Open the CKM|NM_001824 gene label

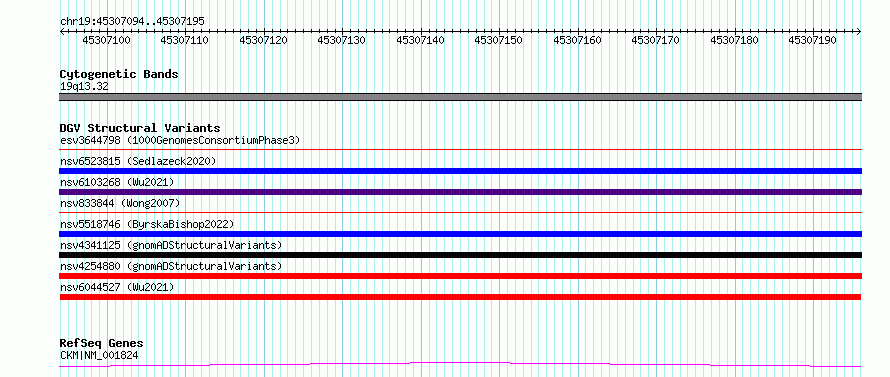99,356
